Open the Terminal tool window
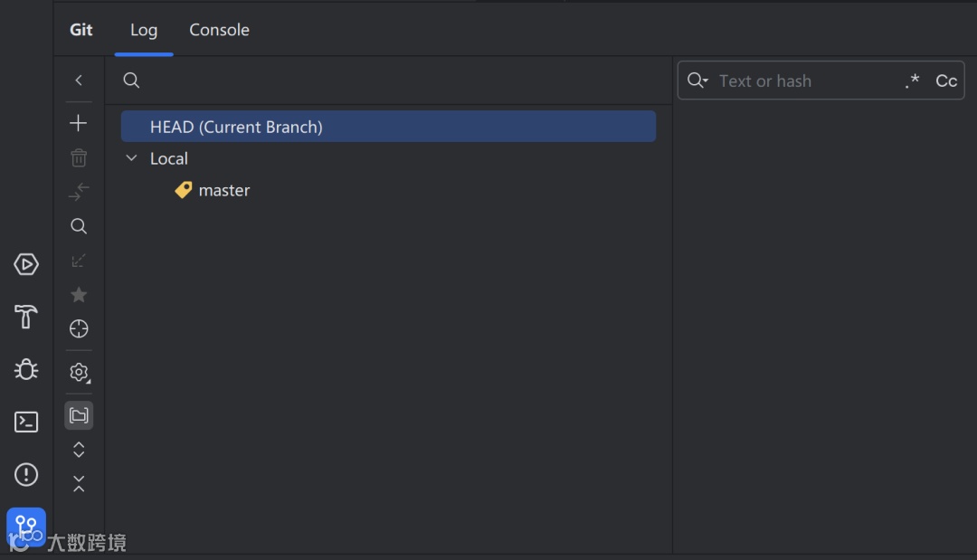Viewport: 977px width, 560px height. tap(26, 422)
